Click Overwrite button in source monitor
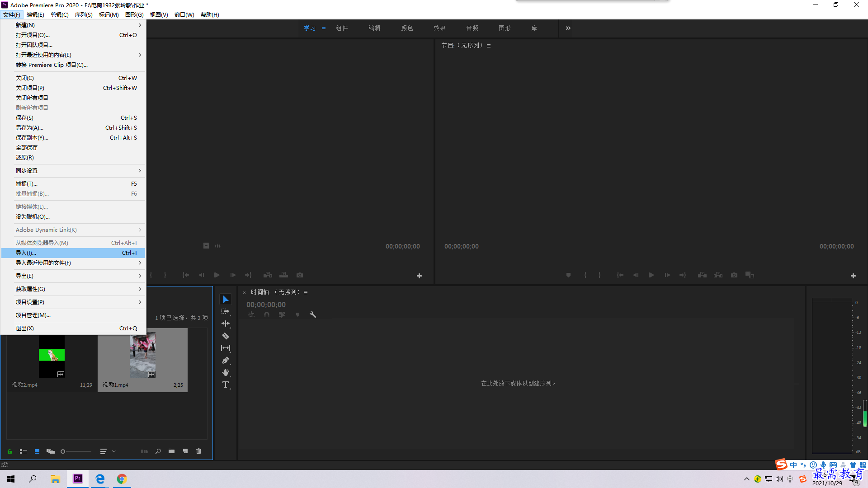Image resolution: width=868 pixels, height=488 pixels. click(284, 275)
